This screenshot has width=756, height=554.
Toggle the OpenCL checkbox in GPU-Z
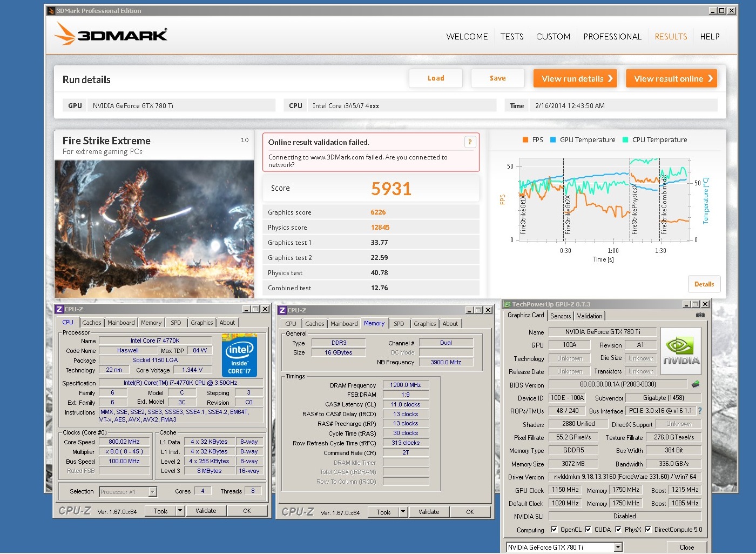point(553,530)
